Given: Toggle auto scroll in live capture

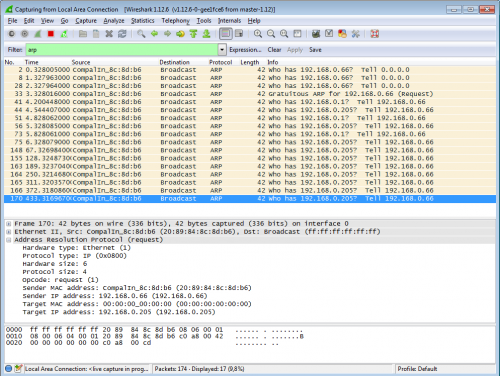Looking at the screenshot, I should pos(239,34).
